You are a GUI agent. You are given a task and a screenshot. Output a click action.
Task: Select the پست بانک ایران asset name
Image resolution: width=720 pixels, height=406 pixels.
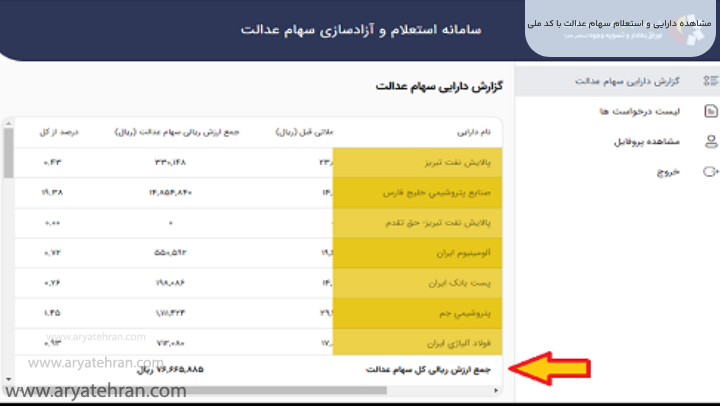pyautogui.click(x=460, y=283)
